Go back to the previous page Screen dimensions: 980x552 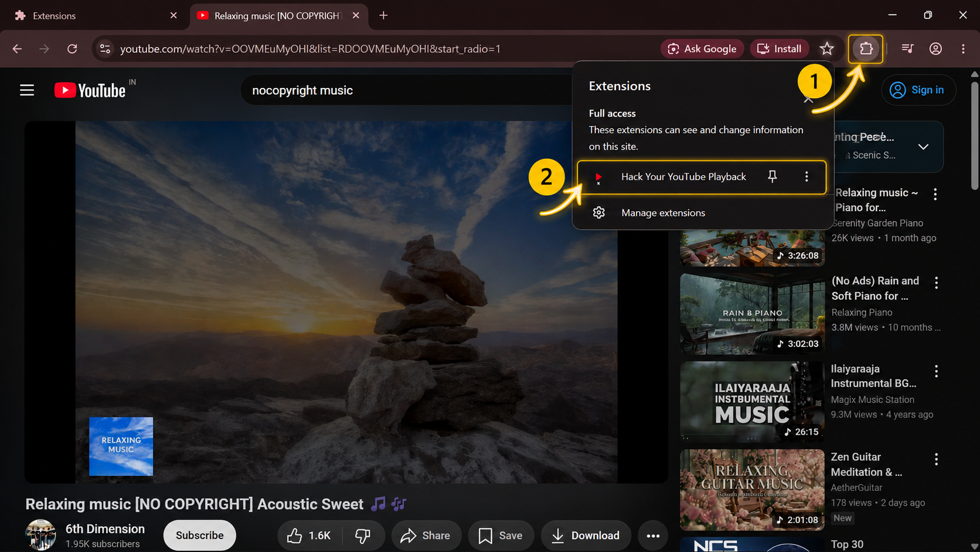tap(17, 49)
